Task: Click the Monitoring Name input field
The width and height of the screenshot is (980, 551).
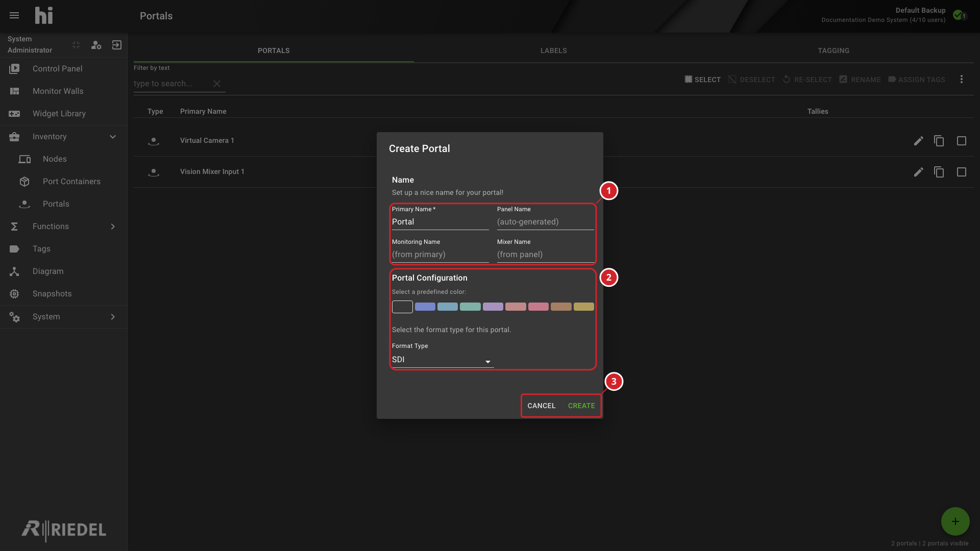Action: click(x=440, y=255)
